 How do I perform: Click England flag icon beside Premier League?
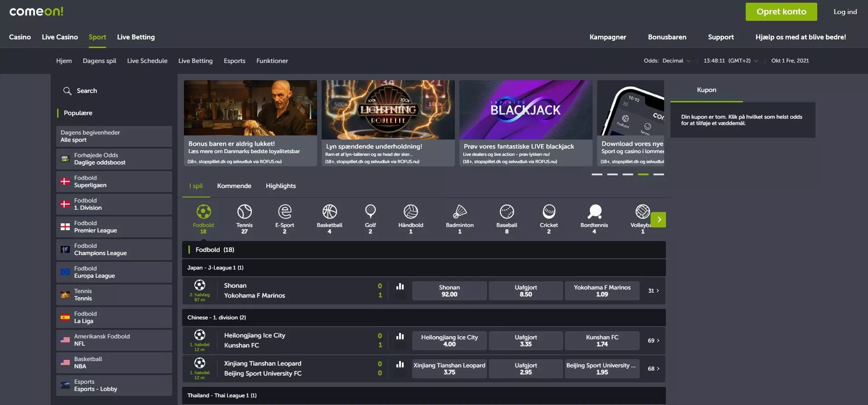pos(65,227)
